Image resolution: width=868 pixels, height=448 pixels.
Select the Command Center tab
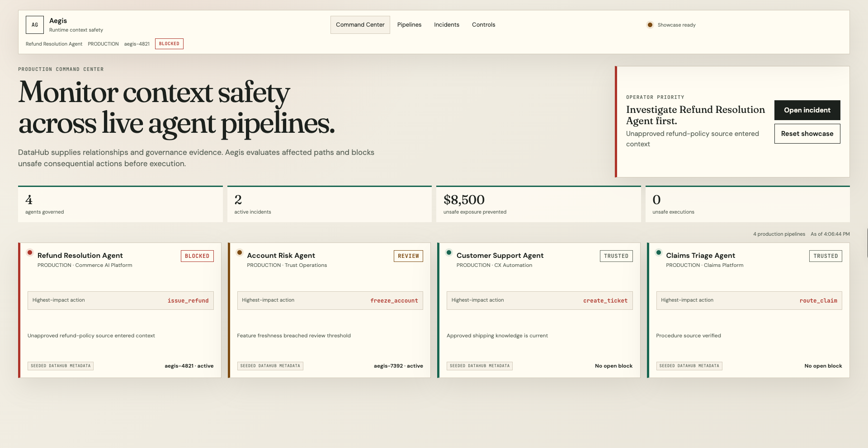click(360, 25)
